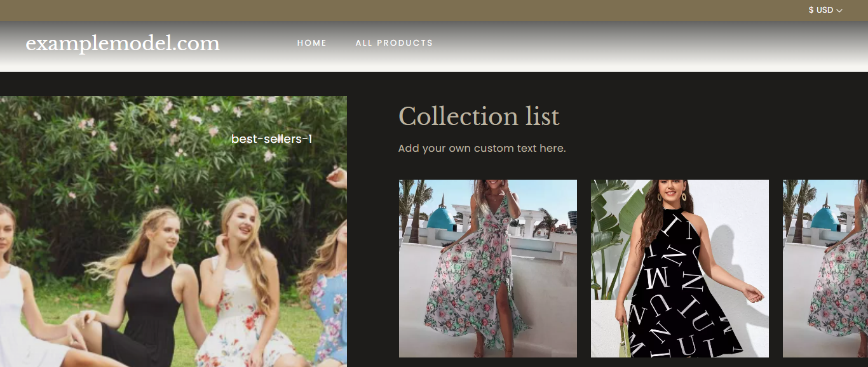Image resolution: width=868 pixels, height=367 pixels.
Task: Click the green handbag in the black dress photo
Action: tap(624, 343)
